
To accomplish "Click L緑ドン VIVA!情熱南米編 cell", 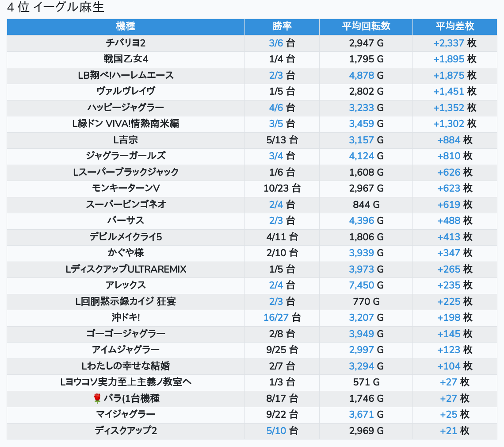I will pos(126,123).
